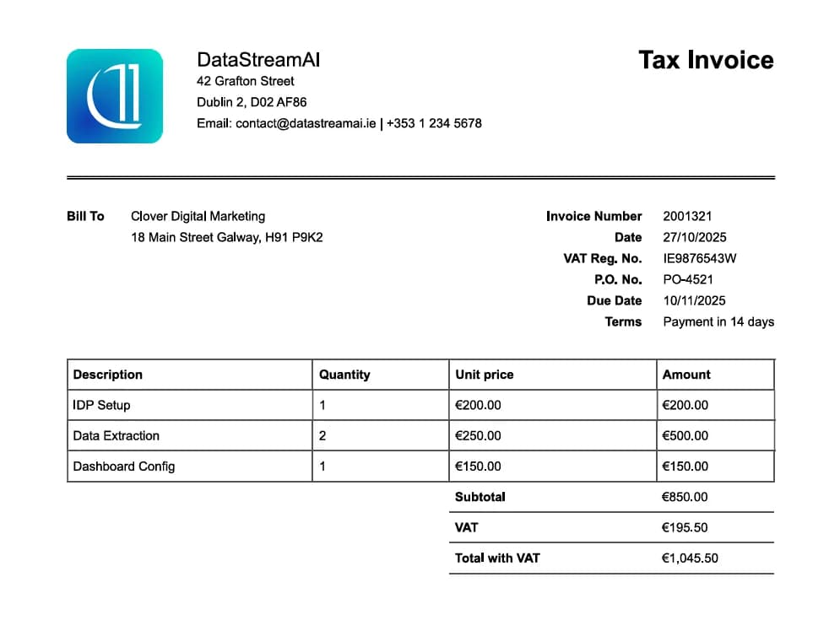840x642 pixels.
Task: Click Clover Digital Marketing recipient name
Action: [198, 216]
